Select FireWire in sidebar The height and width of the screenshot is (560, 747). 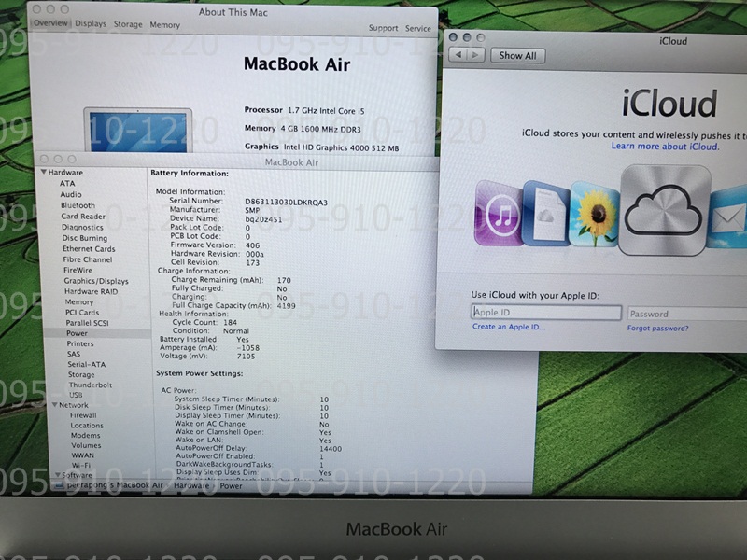click(x=78, y=270)
